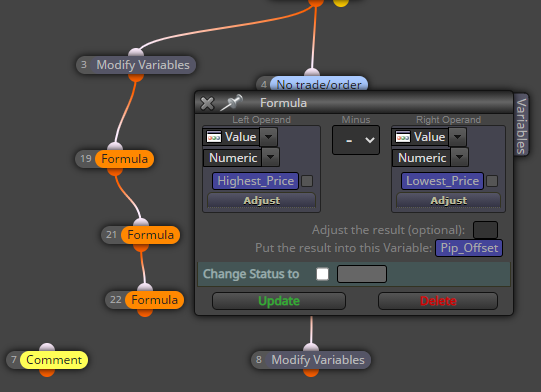The width and height of the screenshot is (541, 392).
Task: Open the Variables side tab
Action: pos(521,125)
